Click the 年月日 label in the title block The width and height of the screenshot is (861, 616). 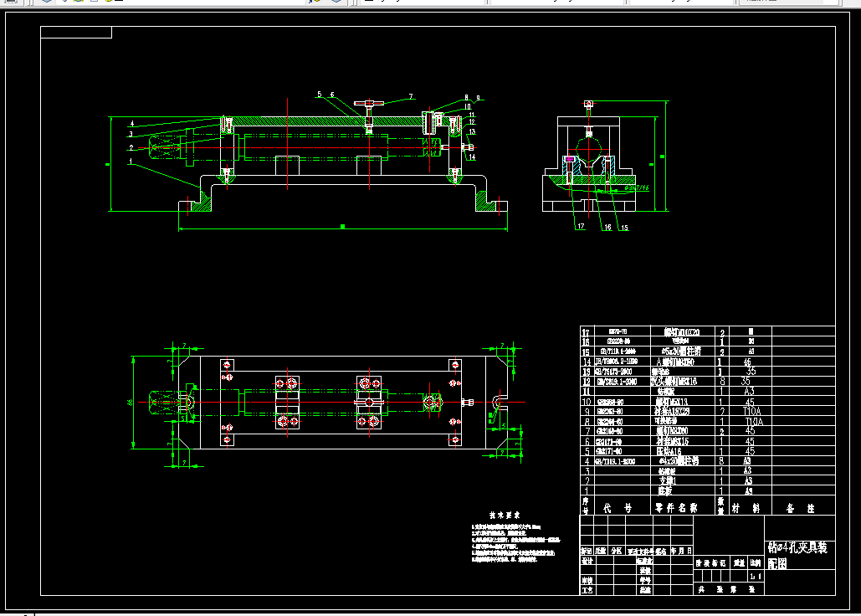[x=681, y=551]
